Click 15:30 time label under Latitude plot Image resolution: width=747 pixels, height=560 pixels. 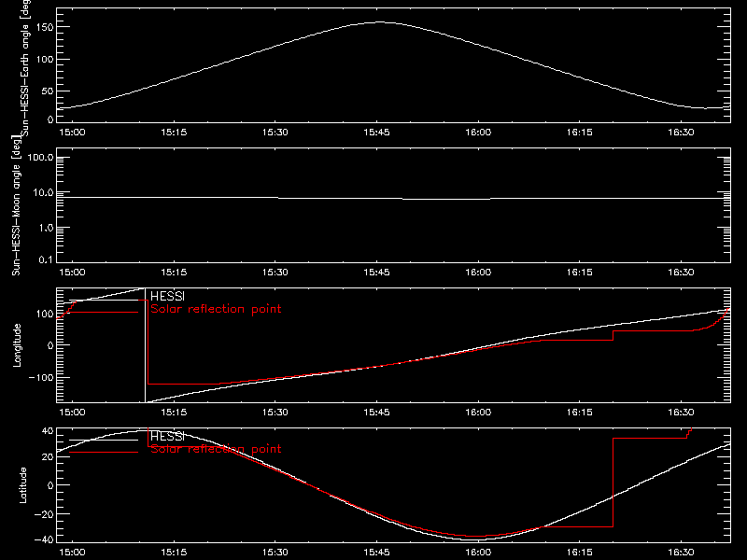[275, 553]
